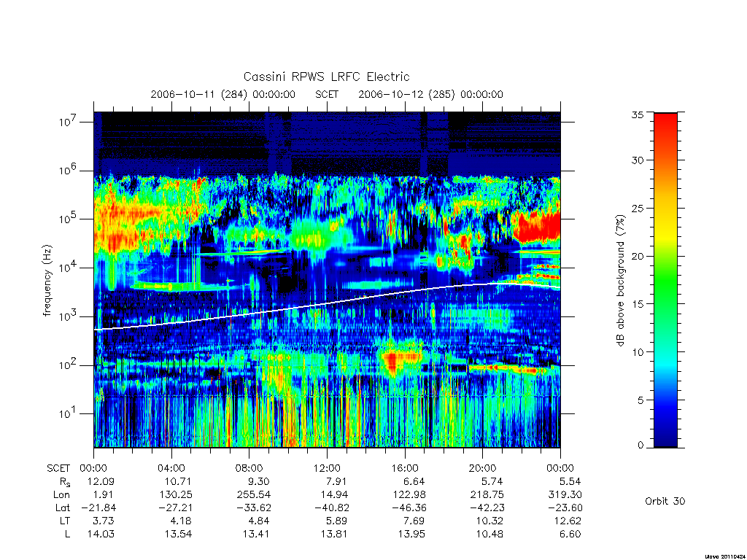
Task: Click the plot title Cassini RPWS LRFC Electric
Action: pos(326,77)
